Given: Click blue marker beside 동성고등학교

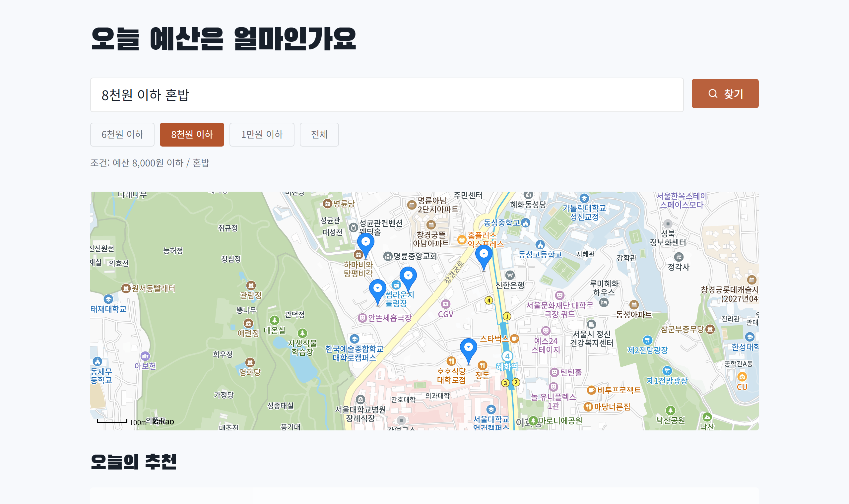Looking at the screenshot, I should [x=484, y=258].
